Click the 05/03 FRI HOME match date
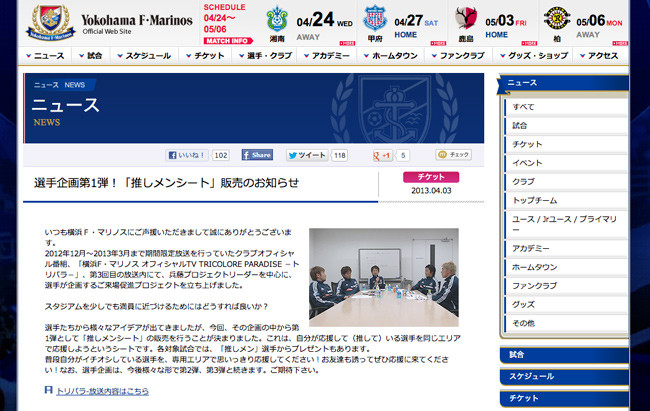The width and height of the screenshot is (650, 411). (506, 26)
